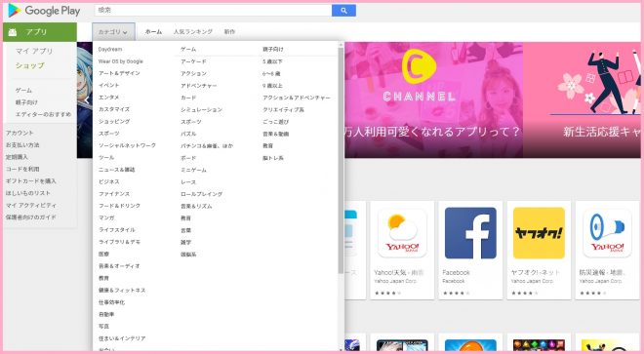Choose 音楽&リズム game category

(196, 206)
